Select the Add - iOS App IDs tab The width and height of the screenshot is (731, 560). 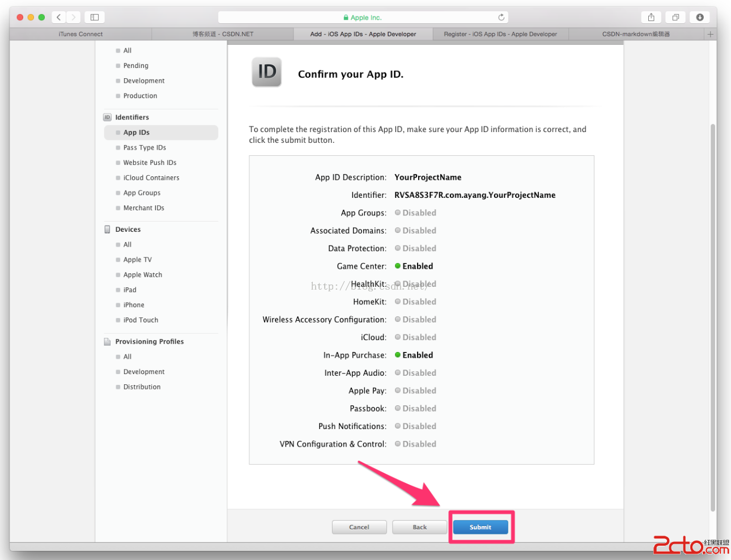363,34
